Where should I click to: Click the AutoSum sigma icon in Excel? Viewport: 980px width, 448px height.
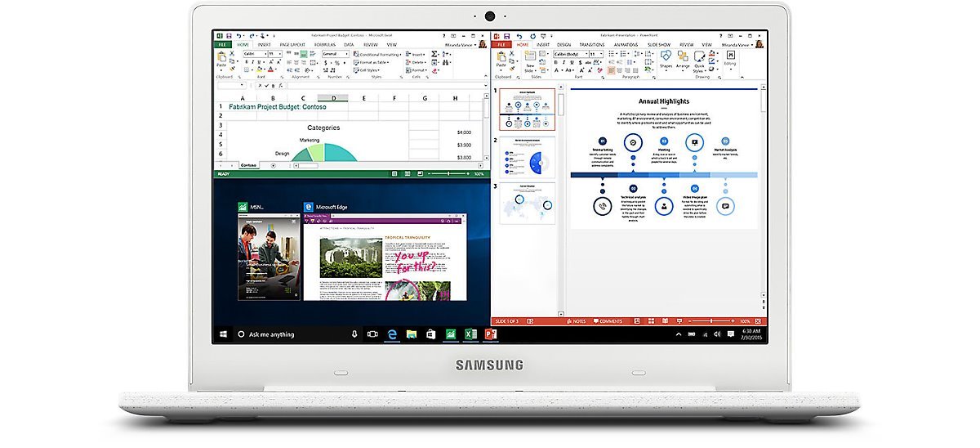coord(434,54)
